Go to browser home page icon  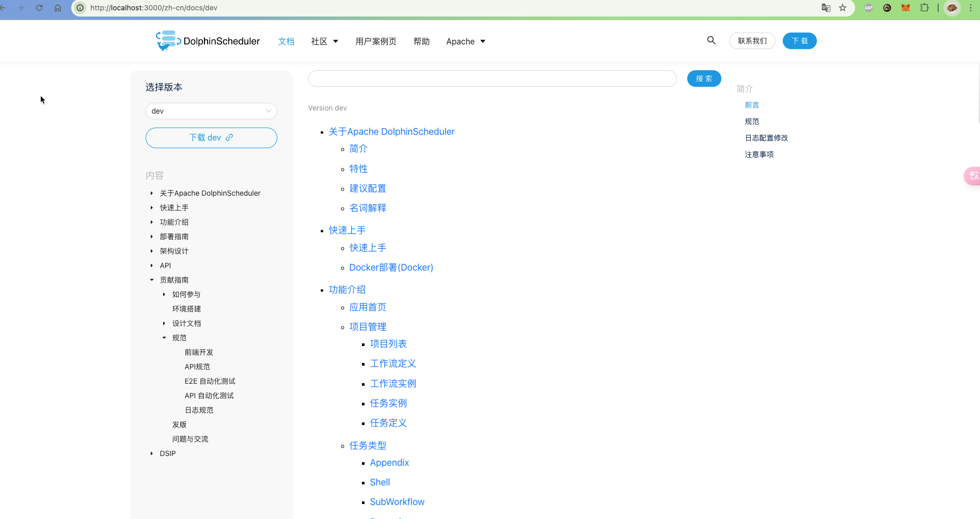point(58,8)
